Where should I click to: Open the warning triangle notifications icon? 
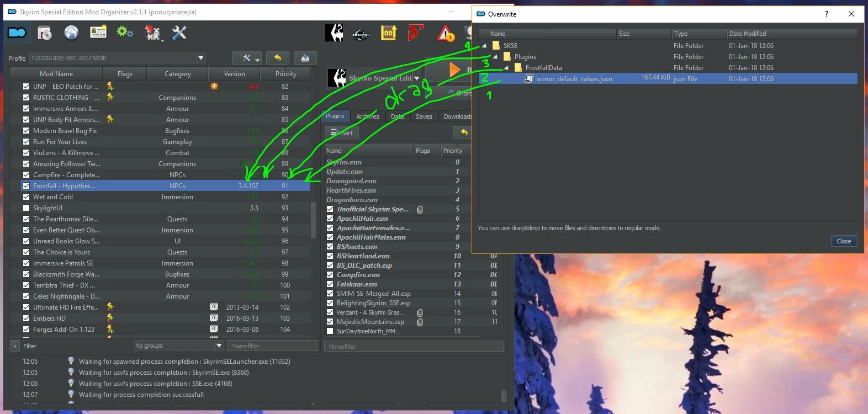tap(446, 34)
